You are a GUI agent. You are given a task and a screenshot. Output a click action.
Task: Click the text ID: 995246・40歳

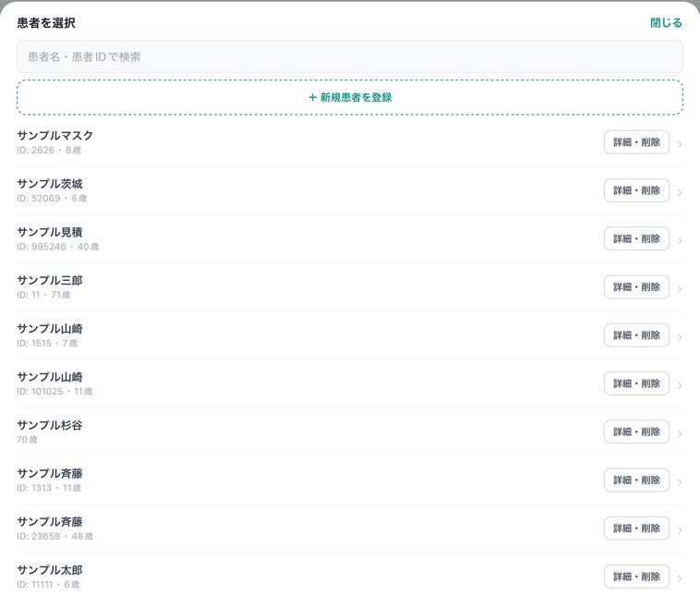(58, 247)
